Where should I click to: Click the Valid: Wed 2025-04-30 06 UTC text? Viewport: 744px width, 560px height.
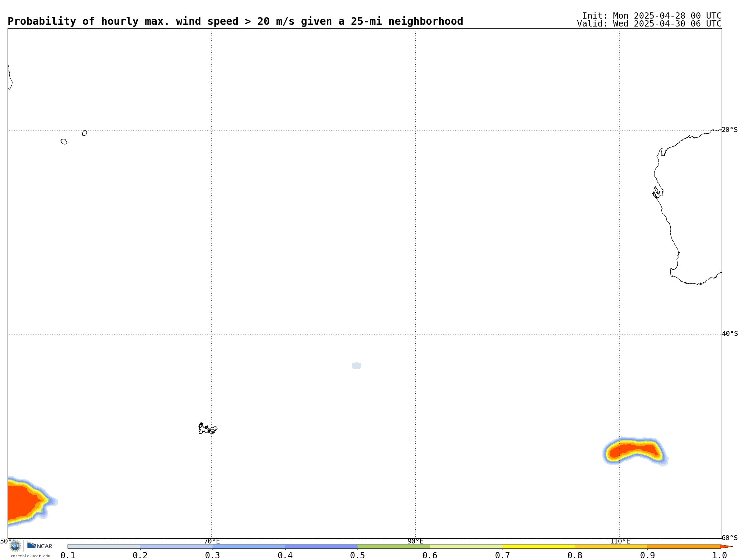[x=649, y=24]
